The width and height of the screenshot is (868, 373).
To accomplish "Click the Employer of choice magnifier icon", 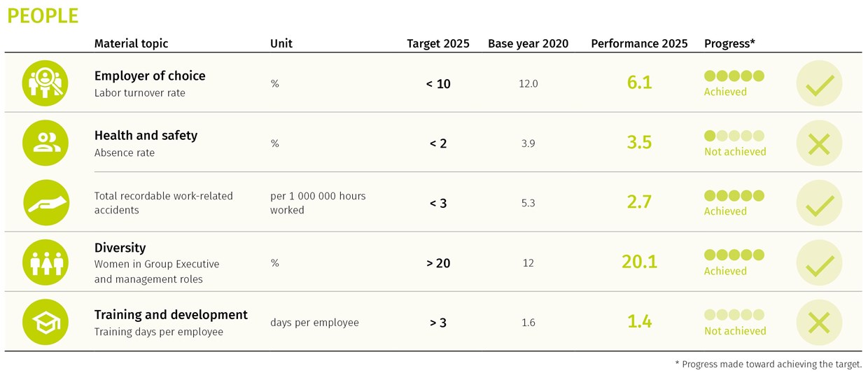I will click(45, 83).
